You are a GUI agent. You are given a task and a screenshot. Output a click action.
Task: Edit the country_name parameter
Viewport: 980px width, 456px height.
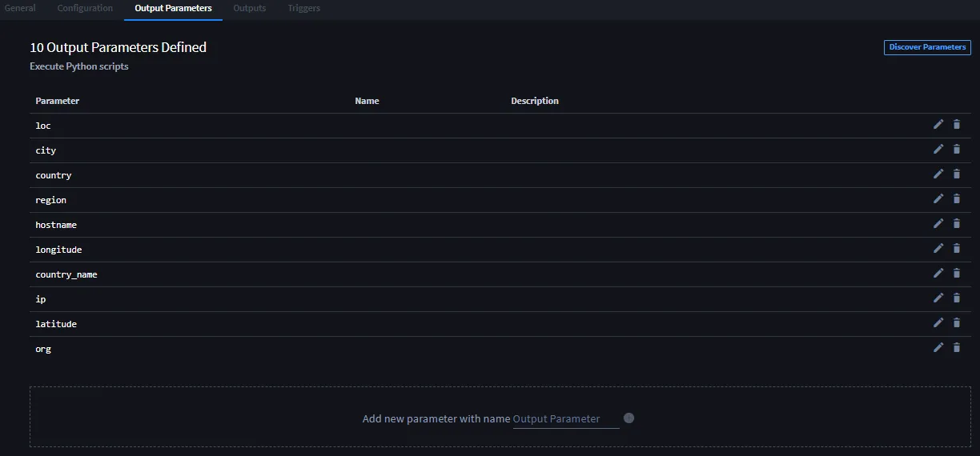(938, 273)
